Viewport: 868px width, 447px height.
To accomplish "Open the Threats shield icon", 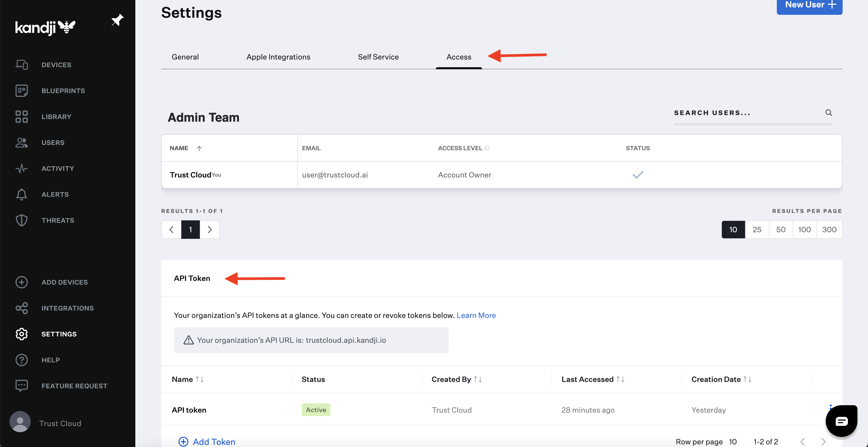I will [22, 220].
